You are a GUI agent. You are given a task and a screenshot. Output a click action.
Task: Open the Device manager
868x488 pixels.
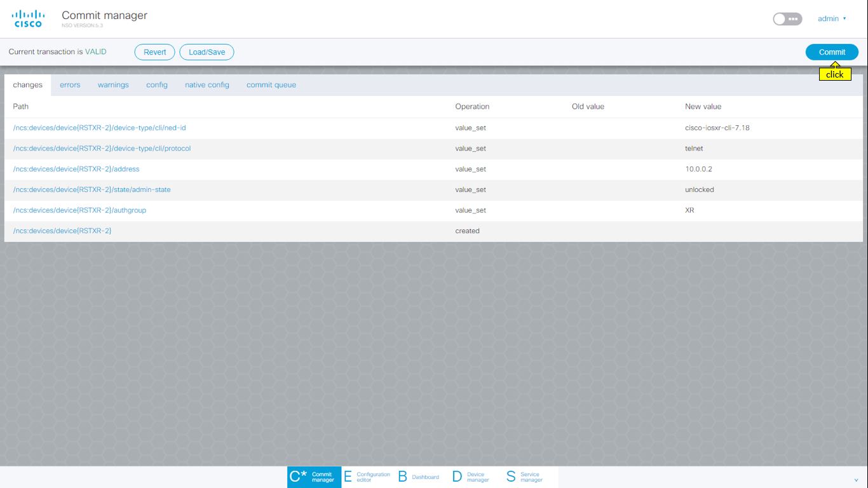(x=471, y=477)
